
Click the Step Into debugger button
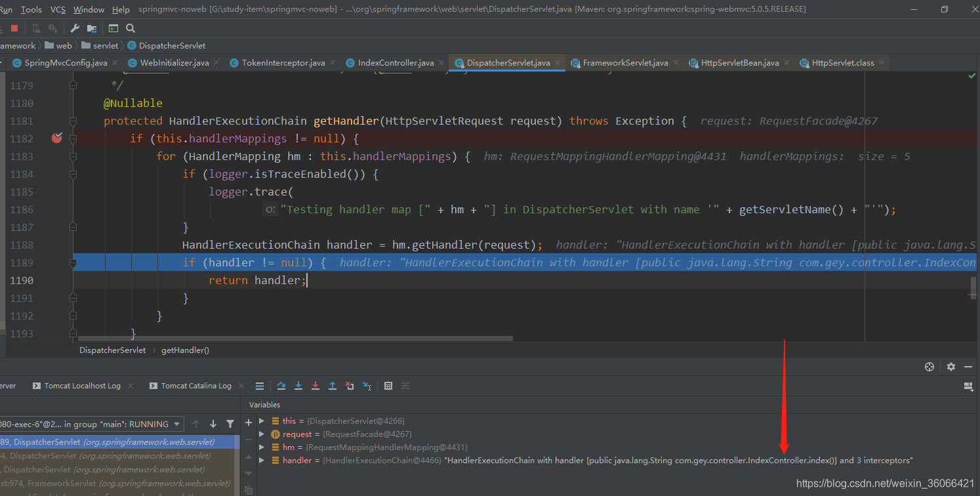point(298,386)
